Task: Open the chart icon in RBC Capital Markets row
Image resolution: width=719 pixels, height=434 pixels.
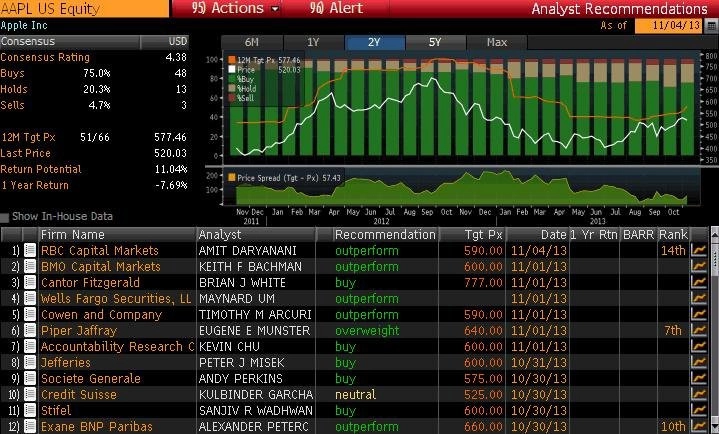Action: (699, 250)
